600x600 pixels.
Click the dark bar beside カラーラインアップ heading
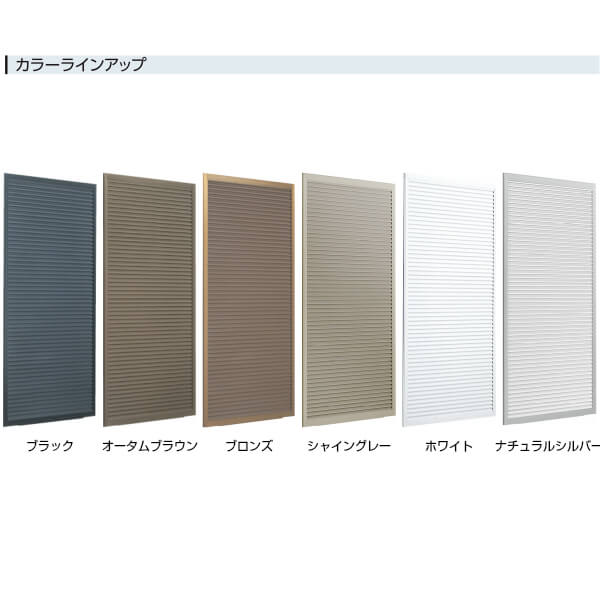(x=7, y=65)
